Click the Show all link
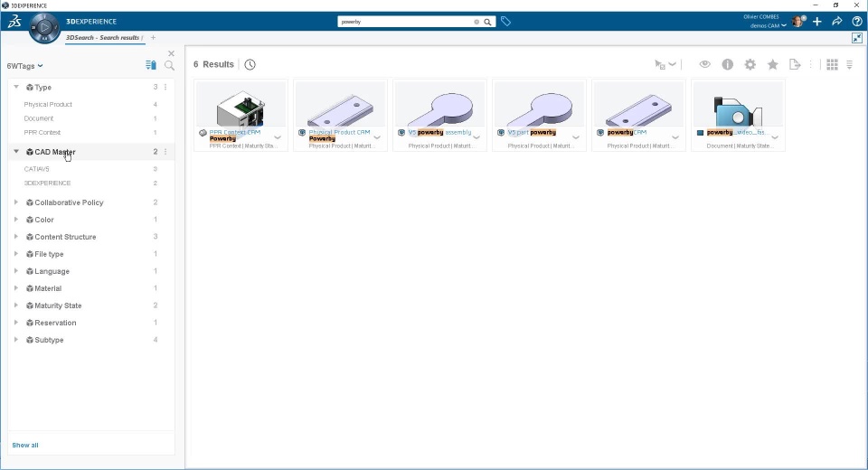Image resolution: width=868 pixels, height=470 pixels. tap(25, 445)
